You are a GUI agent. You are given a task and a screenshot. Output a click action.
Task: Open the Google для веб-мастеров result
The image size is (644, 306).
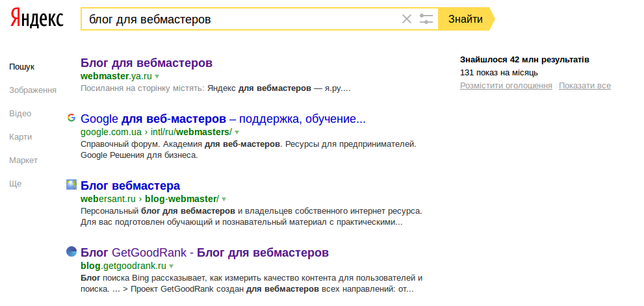click(x=223, y=119)
